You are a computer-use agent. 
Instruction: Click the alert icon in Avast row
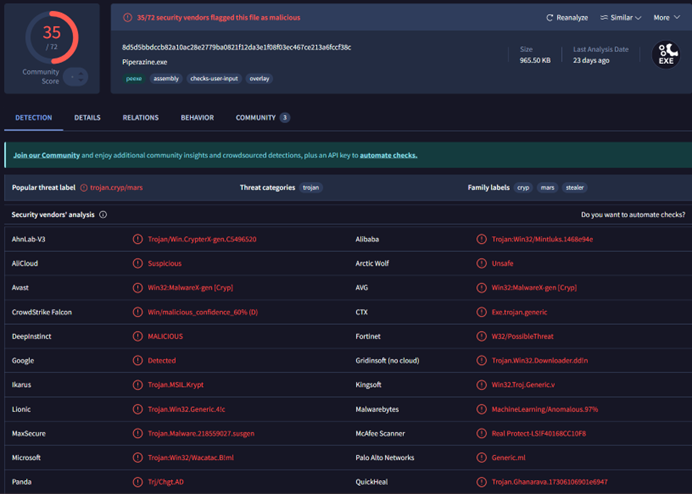pos(138,288)
